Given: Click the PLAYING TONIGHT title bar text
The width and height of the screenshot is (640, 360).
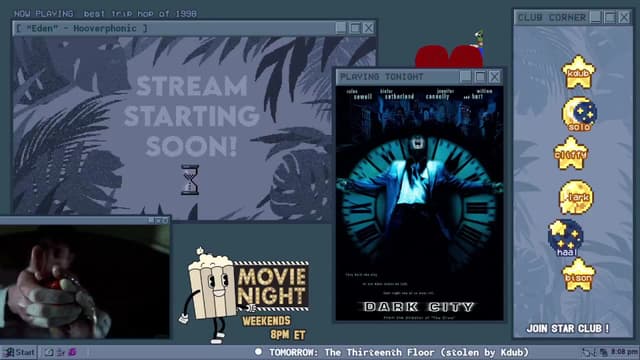Looking at the screenshot, I should (x=382, y=77).
